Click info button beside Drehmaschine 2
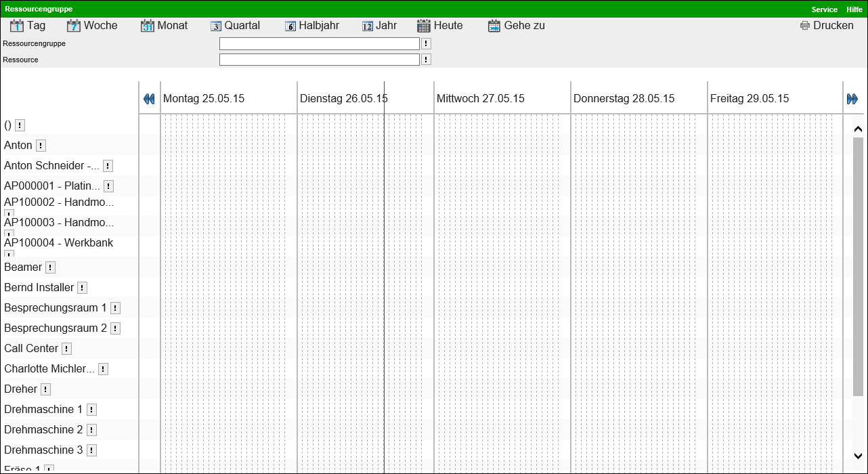This screenshot has width=868, height=474. [91, 430]
